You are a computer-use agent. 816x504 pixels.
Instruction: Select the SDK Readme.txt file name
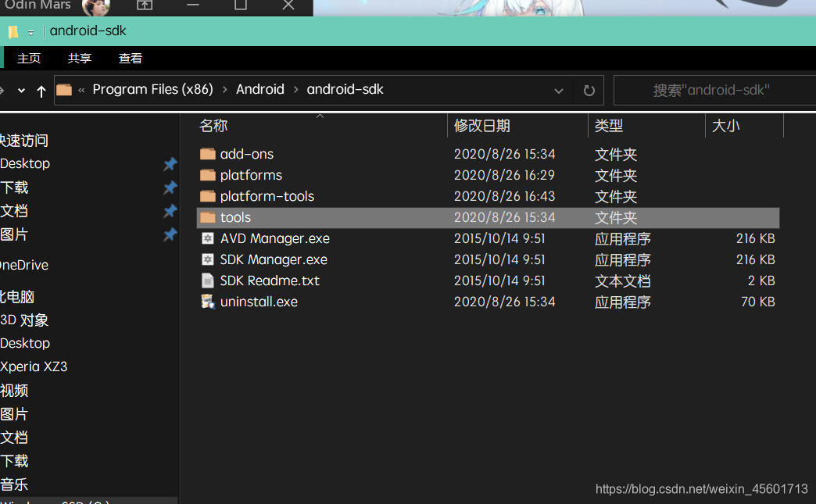(x=270, y=281)
